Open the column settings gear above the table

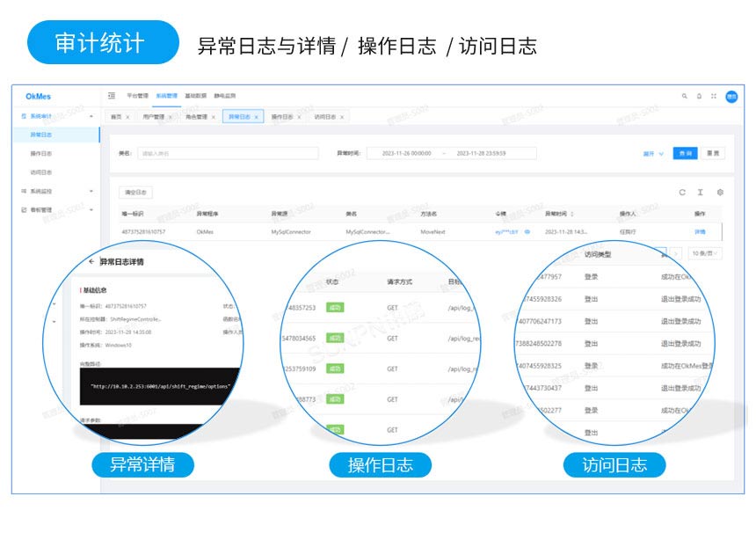pyautogui.click(x=721, y=192)
